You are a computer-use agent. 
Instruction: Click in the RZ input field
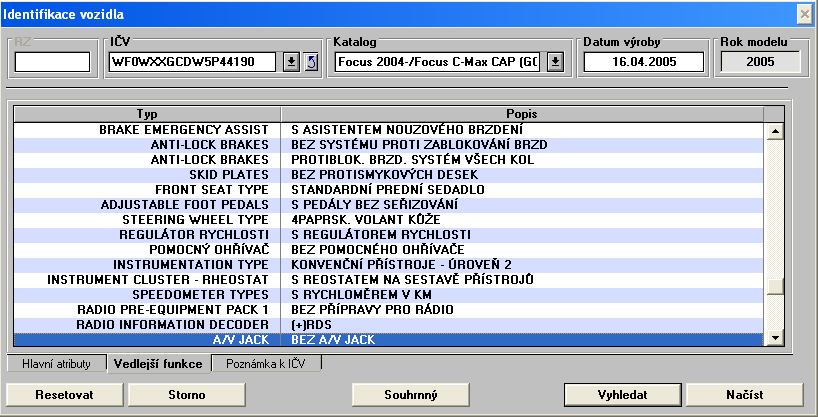point(52,62)
